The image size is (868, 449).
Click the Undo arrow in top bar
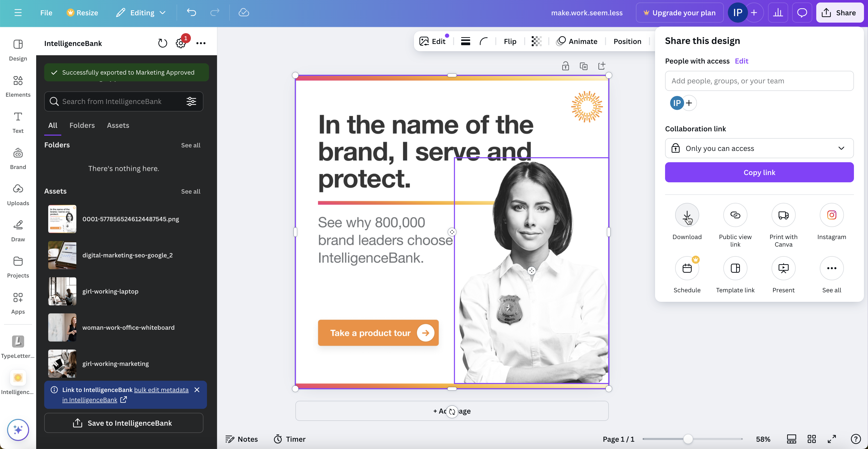pos(191,13)
